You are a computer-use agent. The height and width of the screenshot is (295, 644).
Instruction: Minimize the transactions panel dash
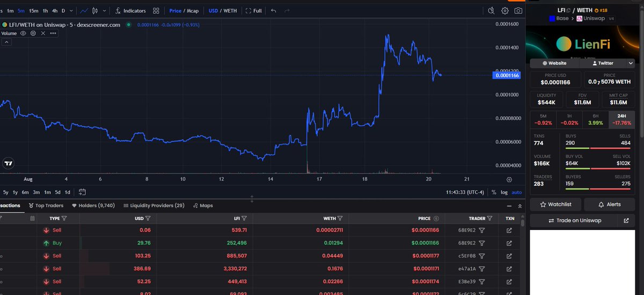(509, 206)
